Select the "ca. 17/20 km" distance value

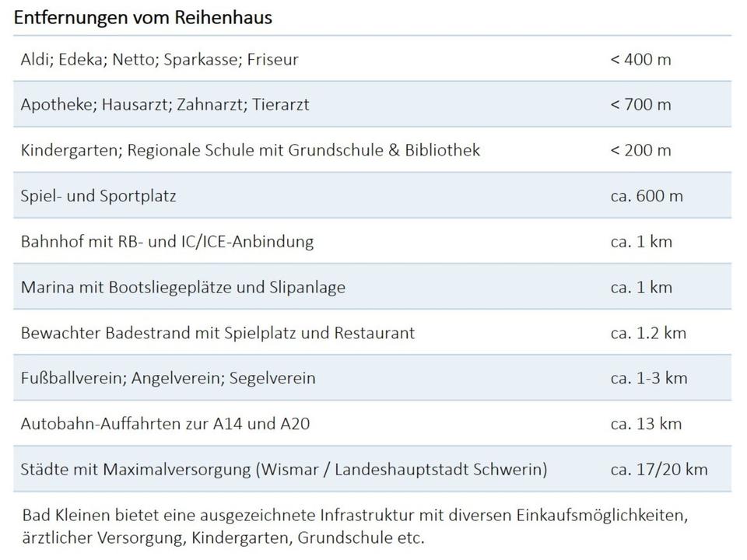(659, 470)
